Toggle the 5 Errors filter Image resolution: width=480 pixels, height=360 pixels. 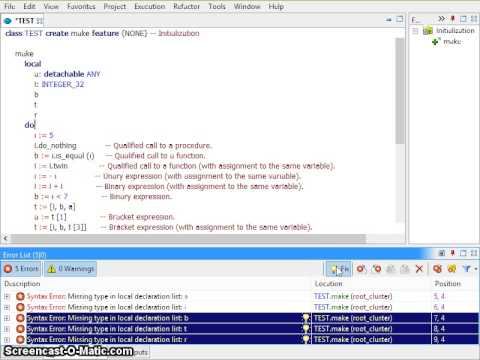coord(22,269)
